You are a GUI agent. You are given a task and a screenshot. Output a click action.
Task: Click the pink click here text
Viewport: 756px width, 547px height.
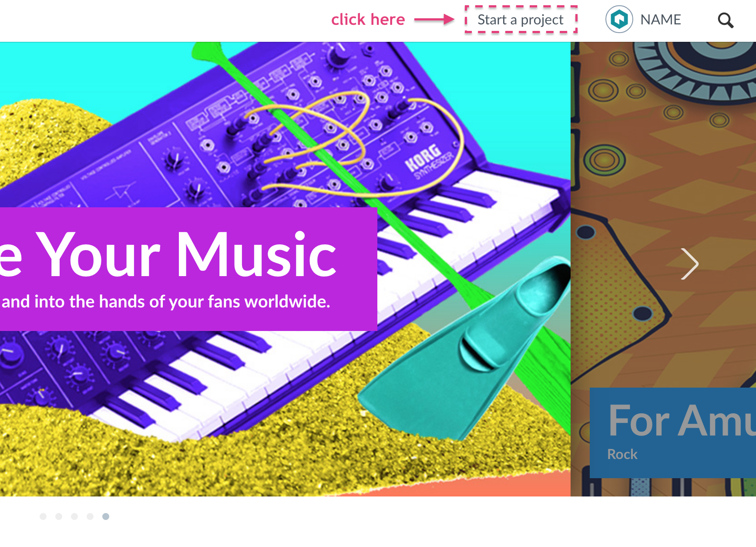click(368, 20)
